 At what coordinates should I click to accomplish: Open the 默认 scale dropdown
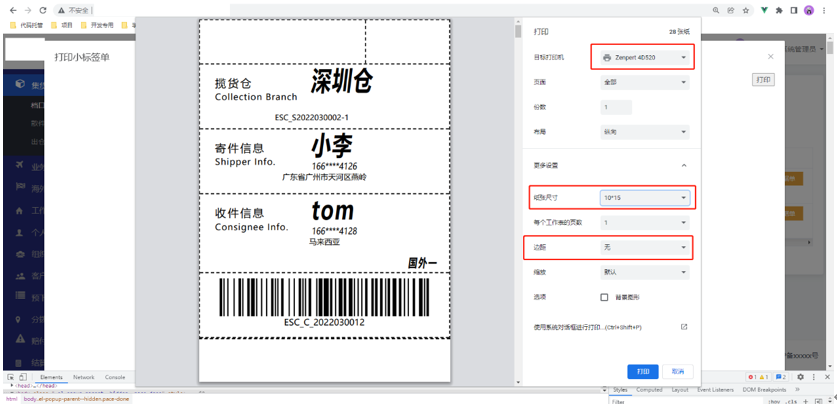[644, 272]
